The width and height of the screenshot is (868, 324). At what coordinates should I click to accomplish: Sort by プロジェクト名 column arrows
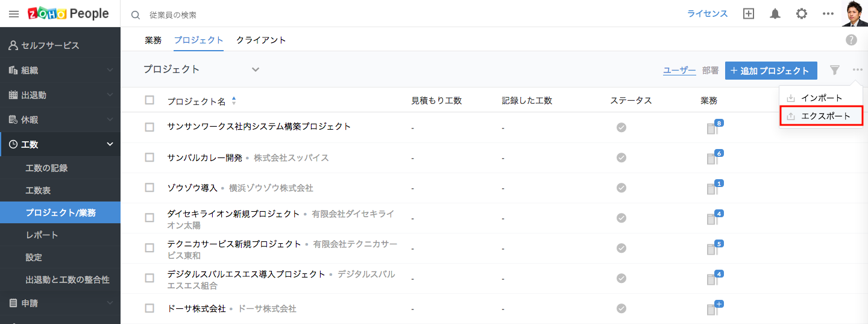234,101
